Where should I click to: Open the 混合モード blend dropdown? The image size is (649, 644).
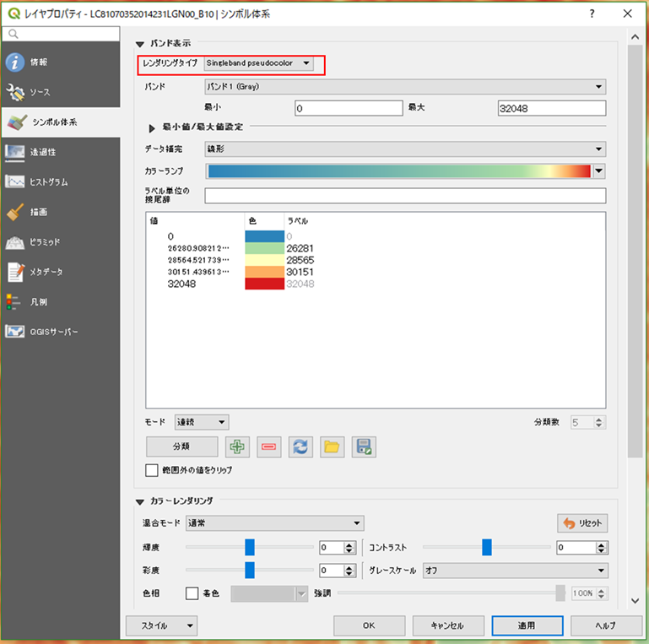click(275, 523)
